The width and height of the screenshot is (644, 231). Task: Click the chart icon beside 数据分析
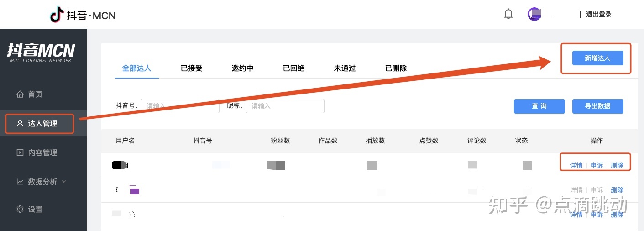coord(20,182)
